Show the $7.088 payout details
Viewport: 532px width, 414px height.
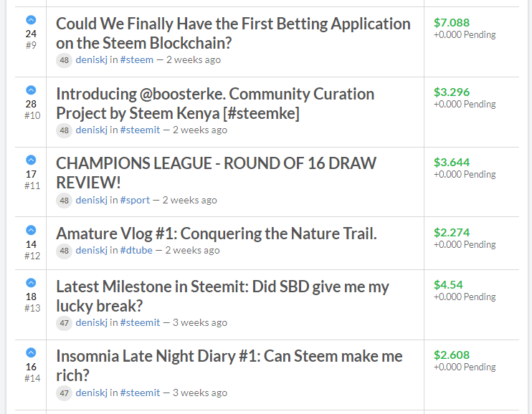pyautogui.click(x=452, y=23)
